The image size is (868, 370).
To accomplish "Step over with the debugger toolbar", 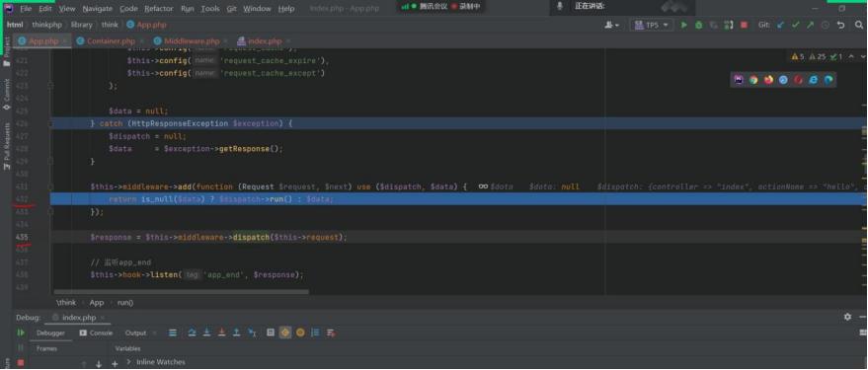I will click(x=193, y=333).
